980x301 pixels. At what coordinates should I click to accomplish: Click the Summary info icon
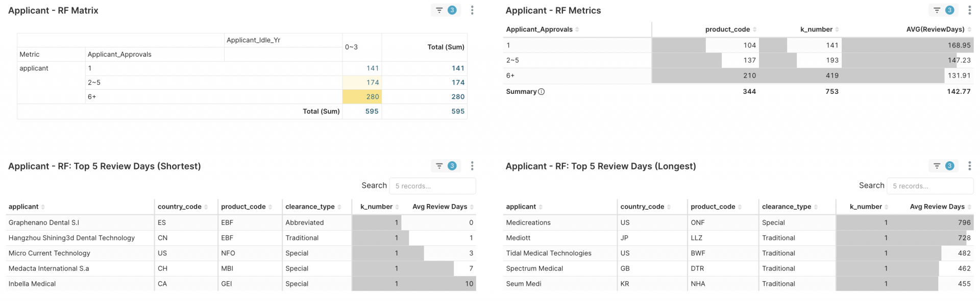[x=542, y=92]
